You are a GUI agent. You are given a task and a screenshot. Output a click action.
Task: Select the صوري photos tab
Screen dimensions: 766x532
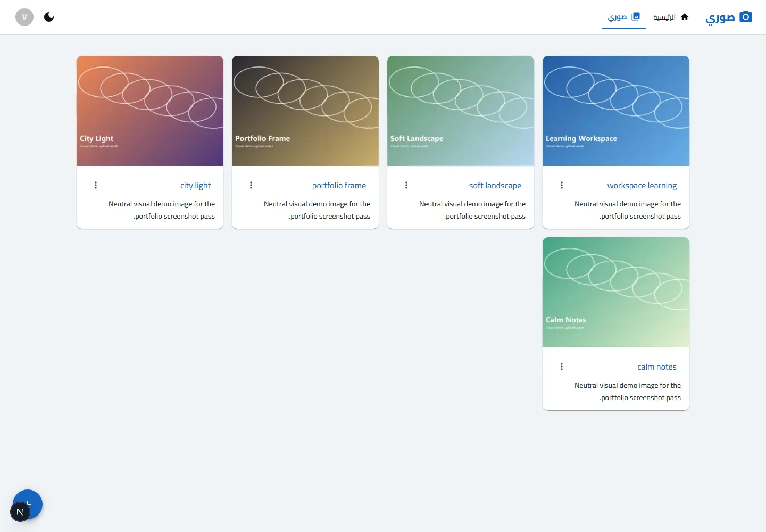pyautogui.click(x=623, y=17)
